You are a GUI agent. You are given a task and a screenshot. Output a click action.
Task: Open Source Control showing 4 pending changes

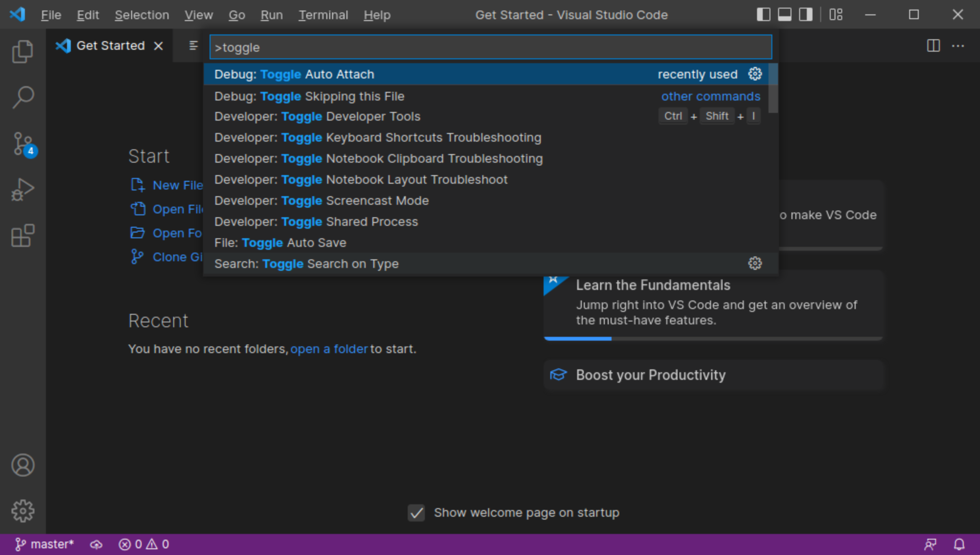click(22, 144)
